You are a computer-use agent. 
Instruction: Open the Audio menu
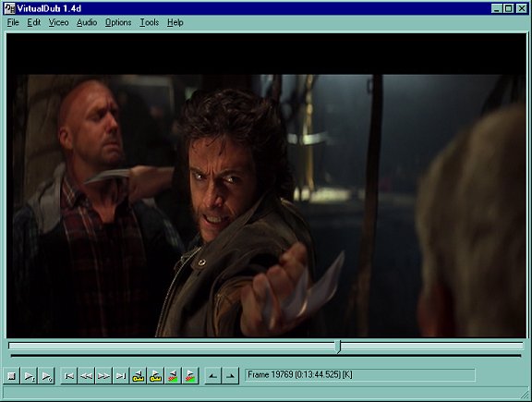[87, 22]
